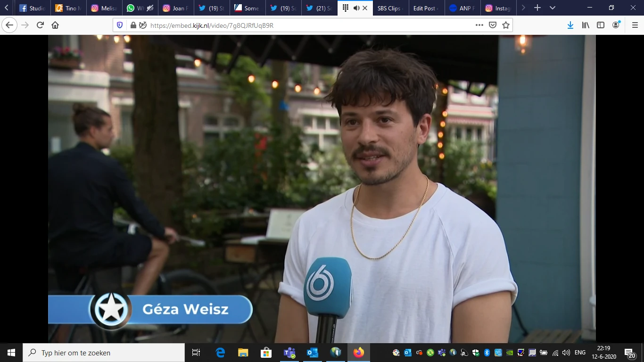Toggle system volume speaker in the tray
The height and width of the screenshot is (362, 644).
coord(566,353)
